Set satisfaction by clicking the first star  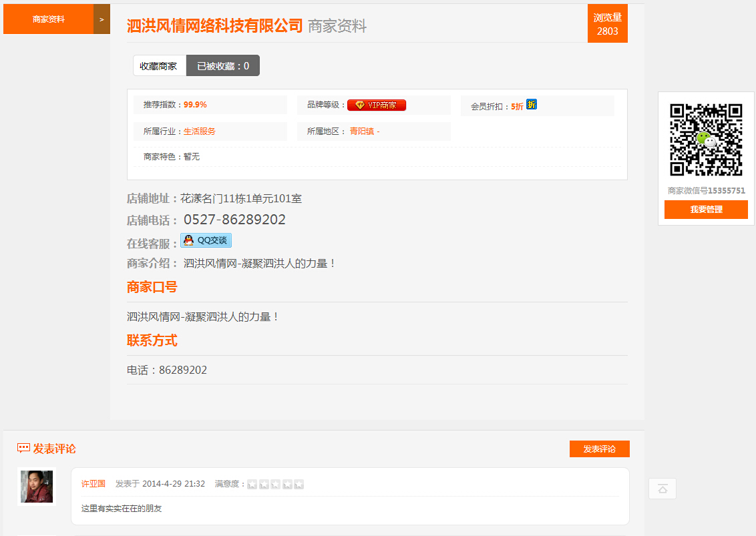tap(250, 484)
